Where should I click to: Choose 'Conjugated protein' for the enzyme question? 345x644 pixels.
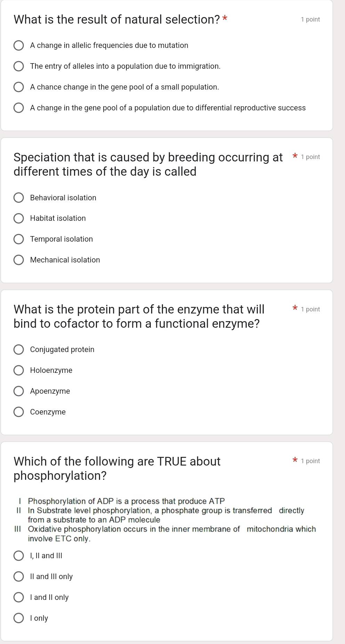[19, 349]
